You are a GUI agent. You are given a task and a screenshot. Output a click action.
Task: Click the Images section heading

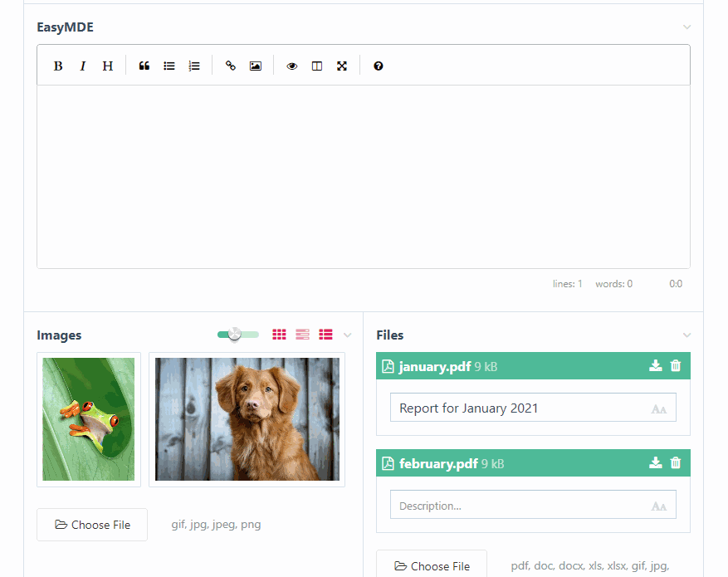point(59,335)
